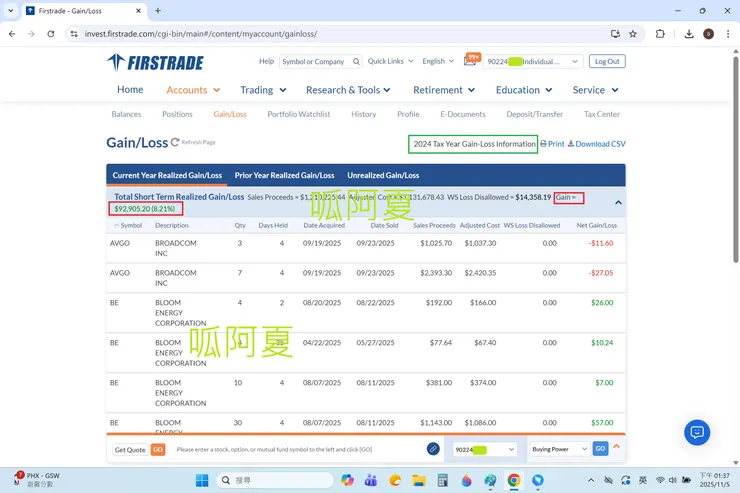
Task: Reload the browser page
Action: click(51, 34)
